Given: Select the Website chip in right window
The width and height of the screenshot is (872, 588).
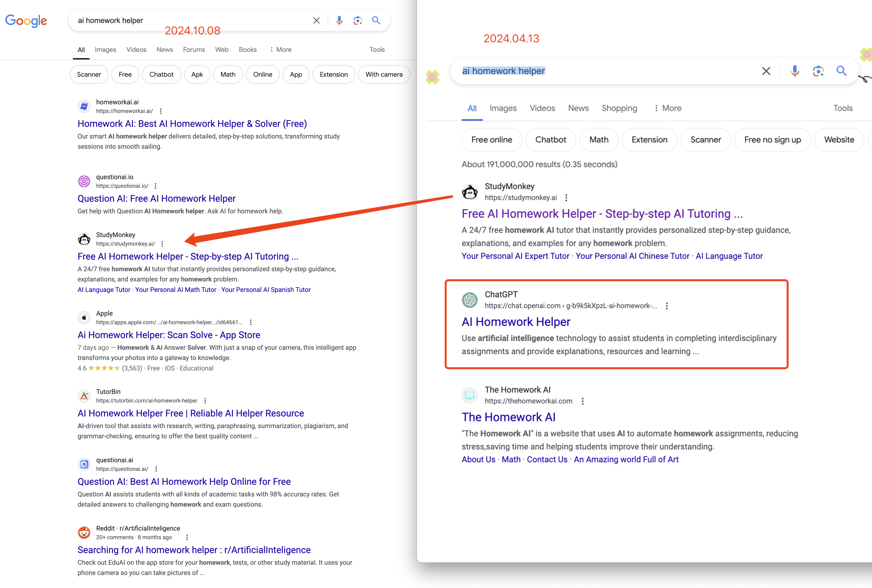Looking at the screenshot, I should tap(839, 140).
